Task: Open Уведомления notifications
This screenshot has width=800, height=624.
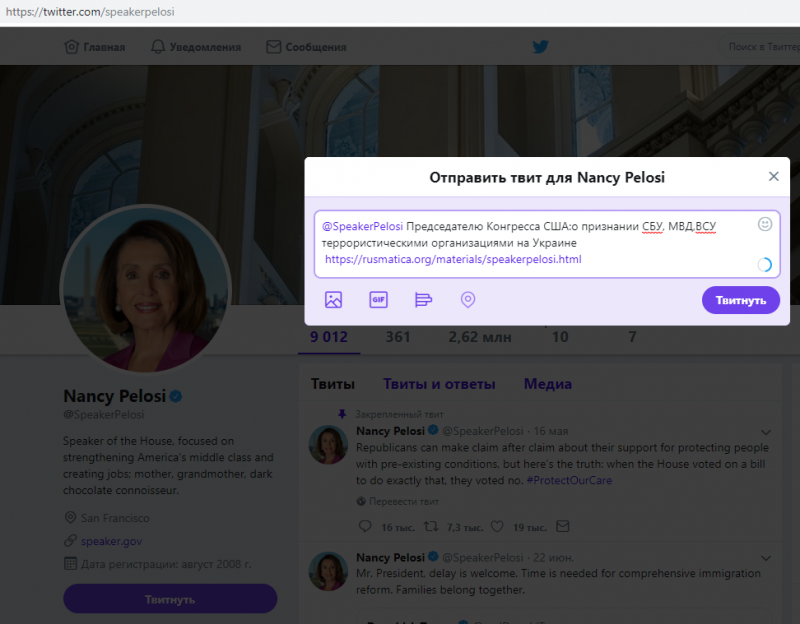Action: coord(196,47)
